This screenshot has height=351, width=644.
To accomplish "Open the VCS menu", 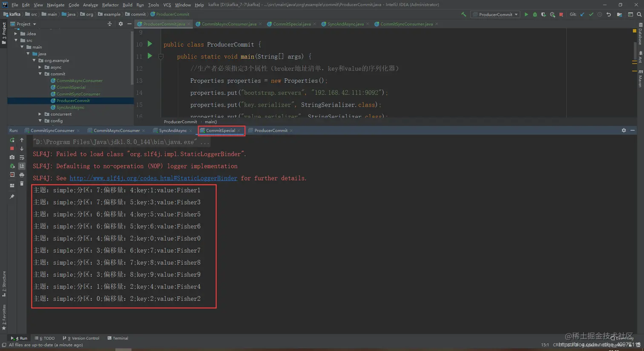I will pyautogui.click(x=167, y=5).
